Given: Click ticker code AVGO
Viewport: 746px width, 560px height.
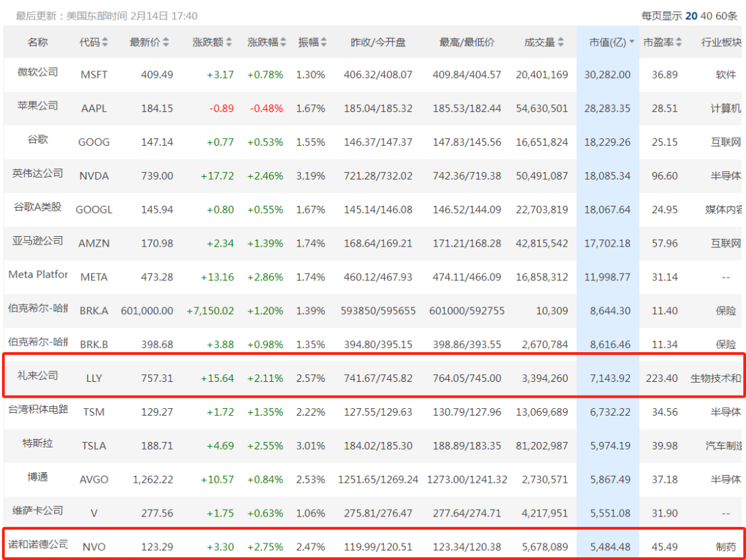Looking at the screenshot, I should click(x=94, y=480).
